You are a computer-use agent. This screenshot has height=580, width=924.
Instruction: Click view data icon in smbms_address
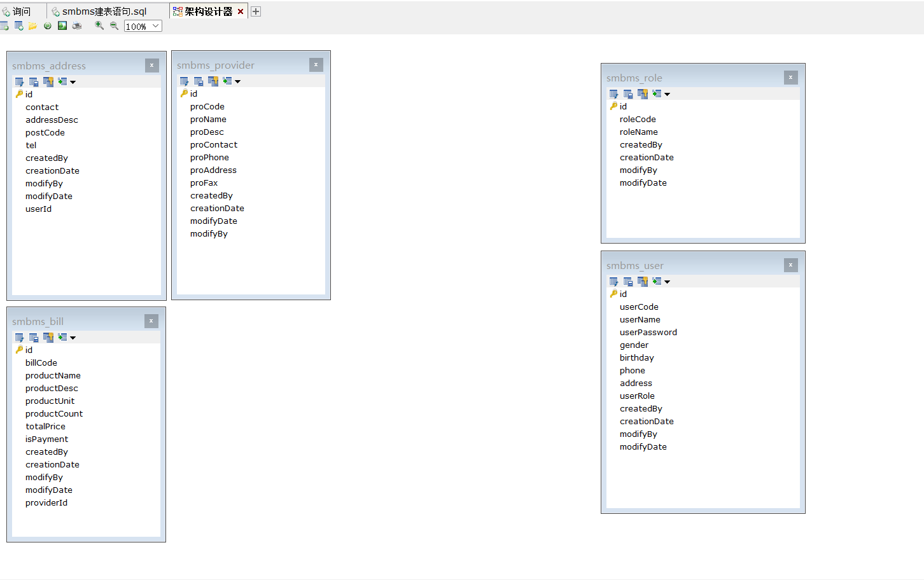coord(62,81)
